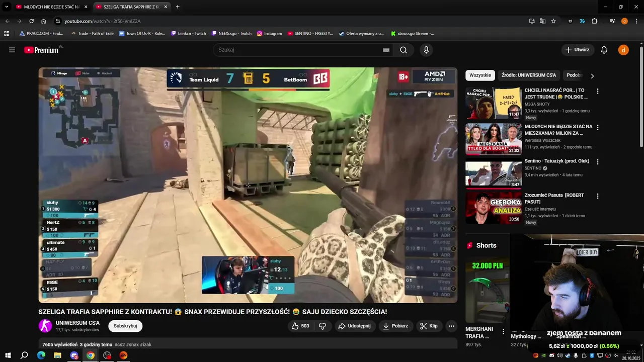644x362 pixels.
Task: Select the SZELIGA TRAFIA SAPPHIRE tab
Action: (132, 7)
